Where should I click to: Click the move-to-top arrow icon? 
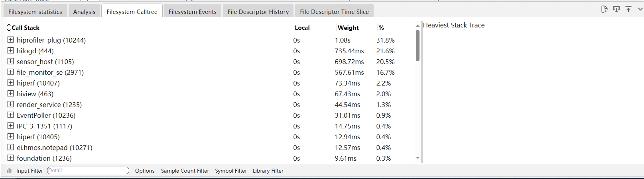pyautogui.click(x=628, y=9)
